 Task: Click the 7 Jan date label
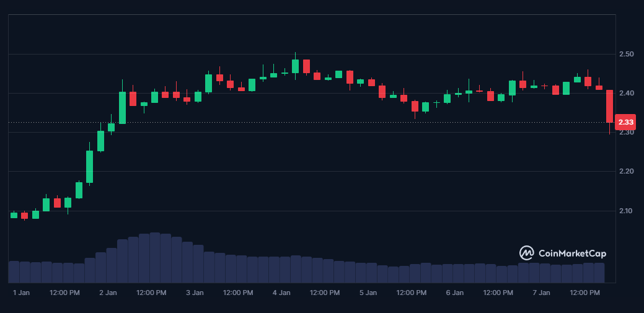tap(541, 293)
